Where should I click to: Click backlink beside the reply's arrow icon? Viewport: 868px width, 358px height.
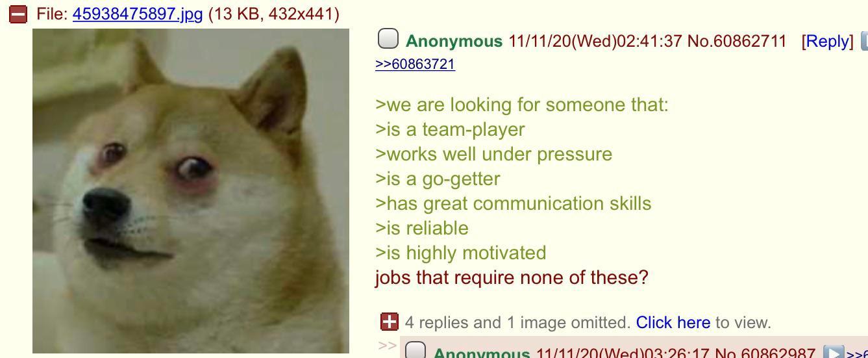point(857,353)
